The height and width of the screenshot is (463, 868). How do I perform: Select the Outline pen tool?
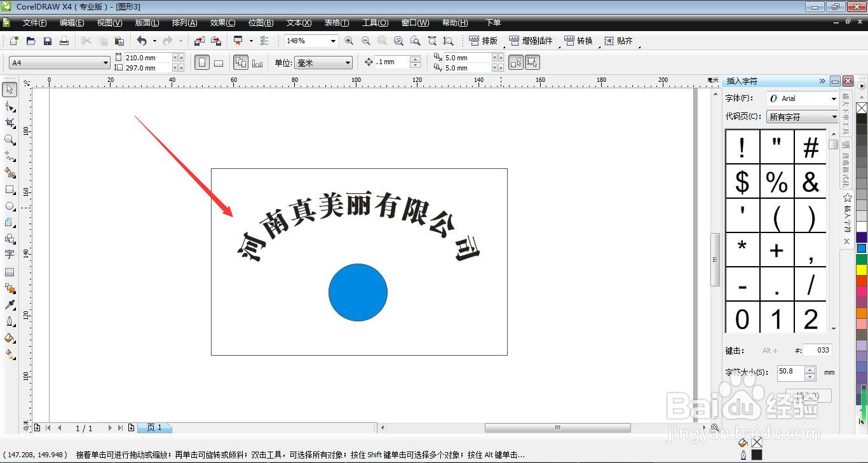click(10, 321)
